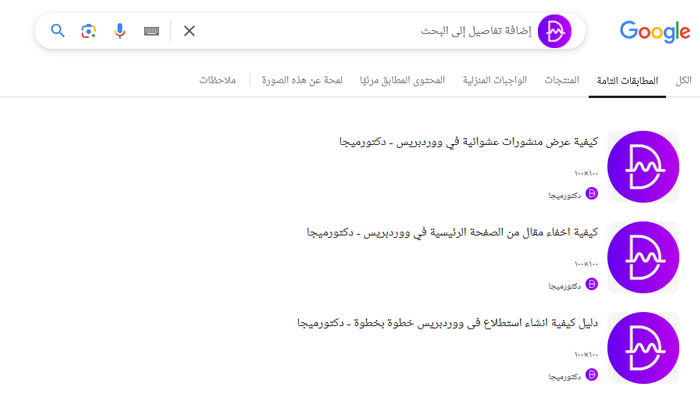
Task: Click site favicon under random posts result
Action: [x=592, y=194]
